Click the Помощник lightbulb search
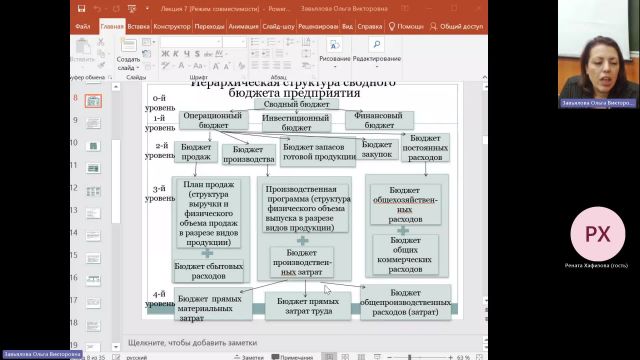 pyautogui.click(x=406, y=26)
